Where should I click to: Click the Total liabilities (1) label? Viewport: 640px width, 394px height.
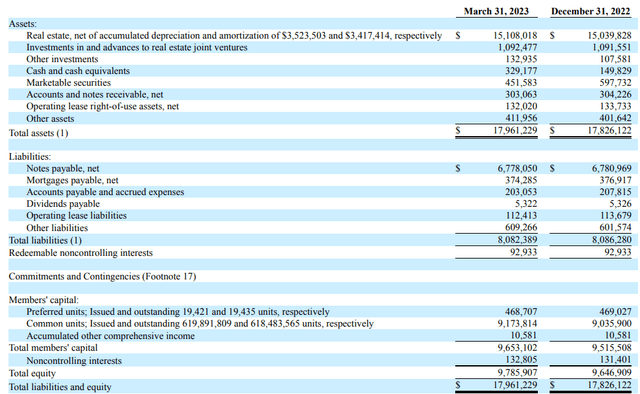click(45, 240)
